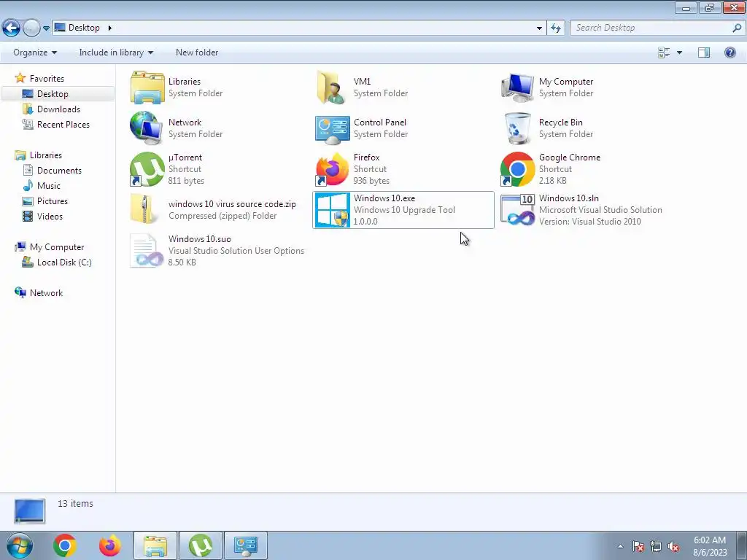Open Music library in navigation pane
747x560 pixels.
click(x=49, y=186)
